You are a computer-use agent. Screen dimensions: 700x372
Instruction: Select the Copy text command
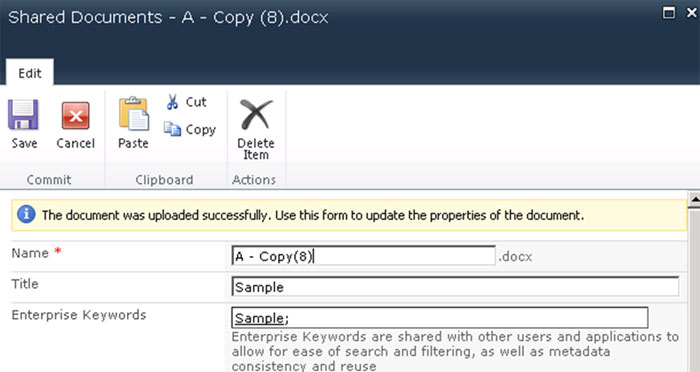[x=200, y=130]
